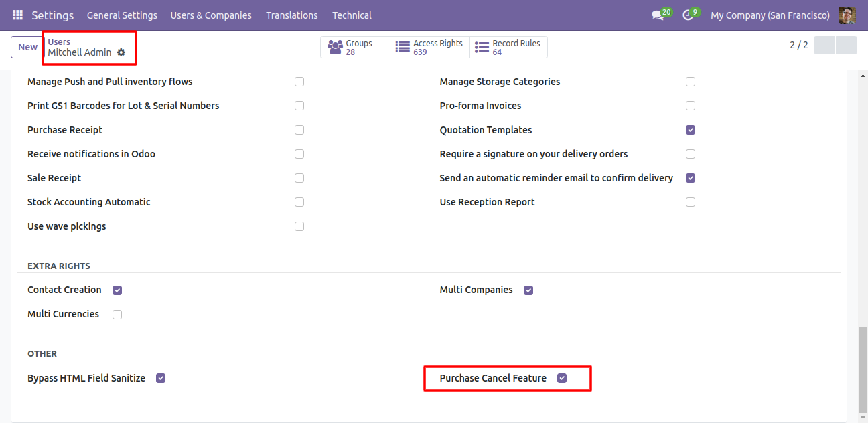The width and height of the screenshot is (868, 423).
Task: Go to the Users breadcrumb link
Action: pos(59,41)
